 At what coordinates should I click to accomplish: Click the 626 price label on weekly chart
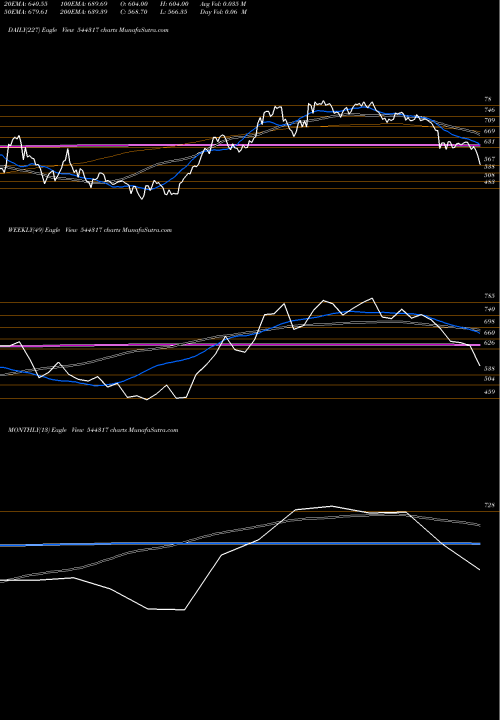point(489,343)
